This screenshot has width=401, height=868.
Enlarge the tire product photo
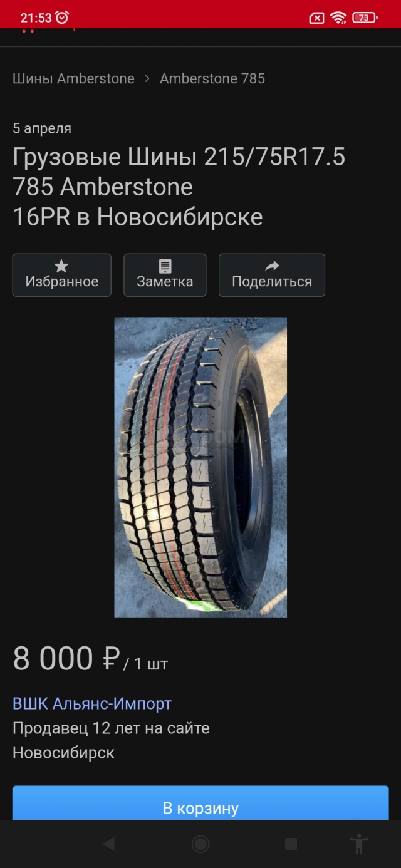point(200,467)
